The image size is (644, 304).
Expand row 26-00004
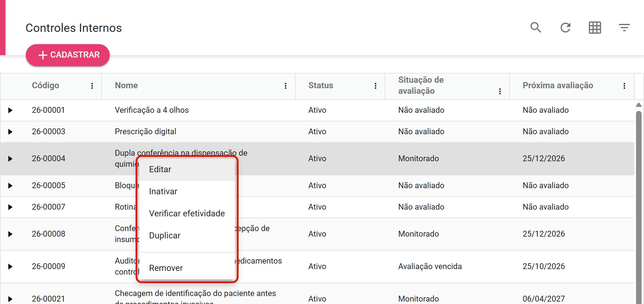10,159
